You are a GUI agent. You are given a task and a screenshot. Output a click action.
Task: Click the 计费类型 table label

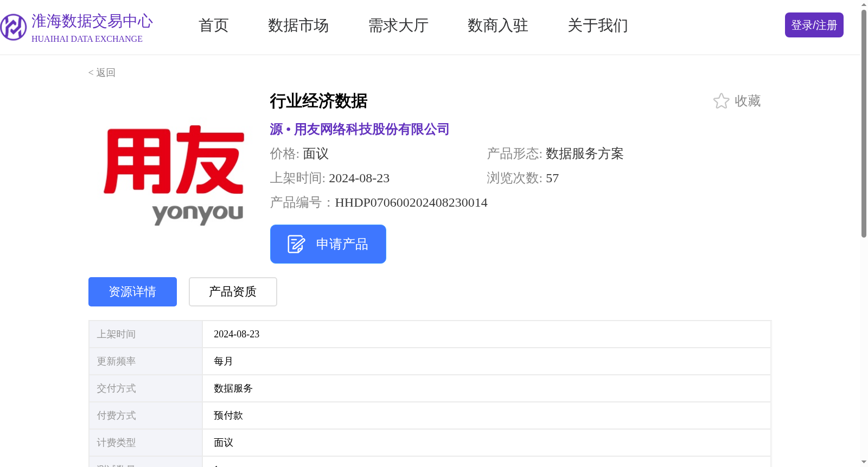click(116, 443)
